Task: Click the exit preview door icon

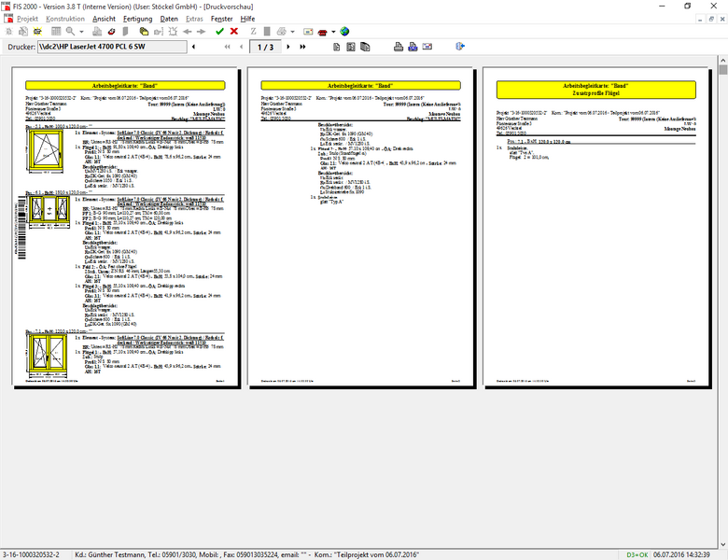Action: tap(460, 47)
